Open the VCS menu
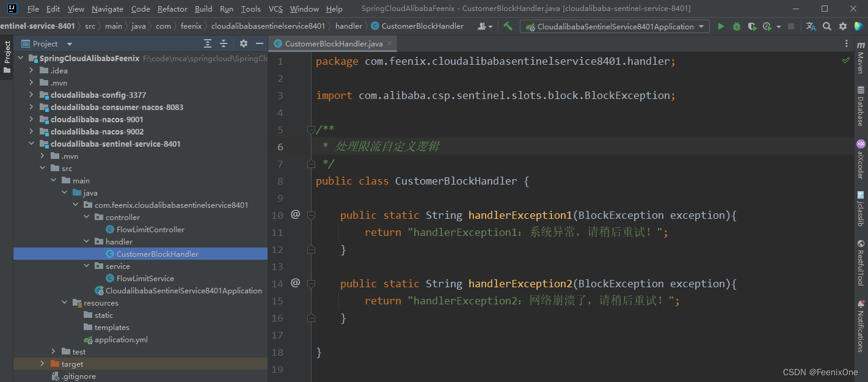Image resolution: width=868 pixels, height=382 pixels. (x=275, y=9)
